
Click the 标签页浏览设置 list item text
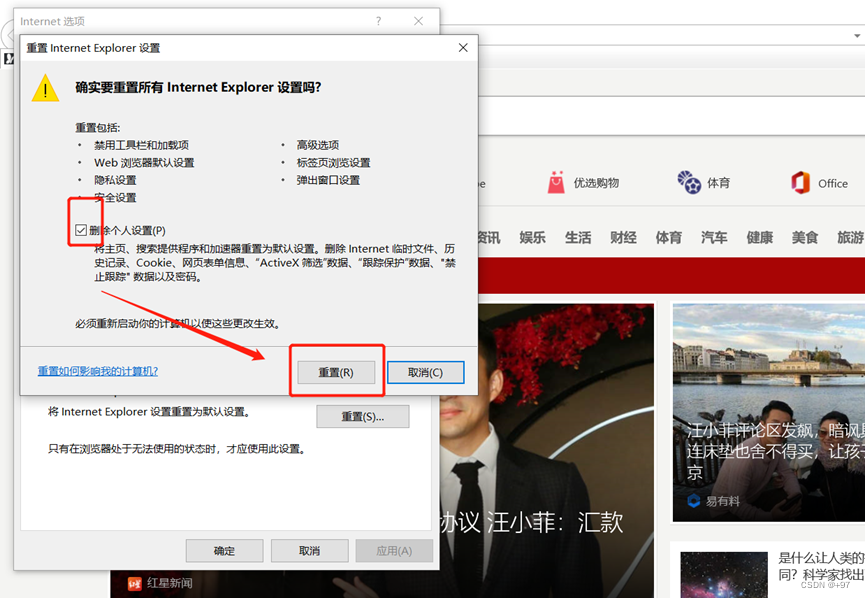pos(333,163)
